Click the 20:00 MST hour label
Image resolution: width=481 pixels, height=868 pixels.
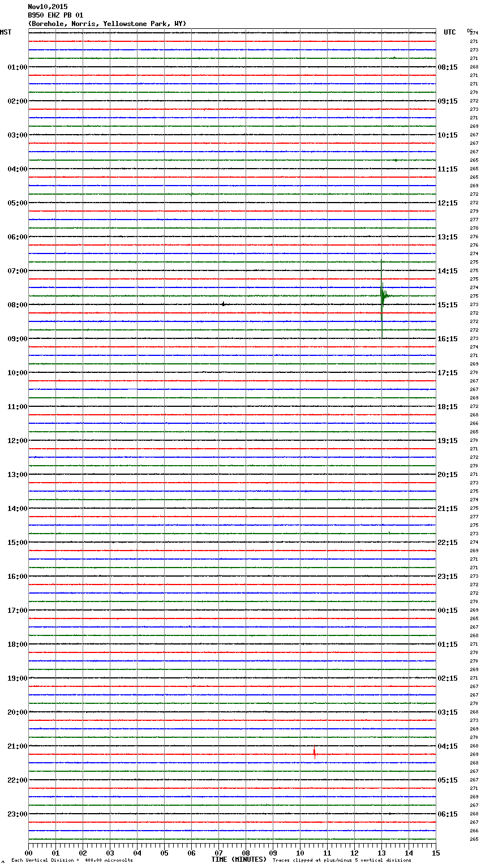[x=18, y=712]
